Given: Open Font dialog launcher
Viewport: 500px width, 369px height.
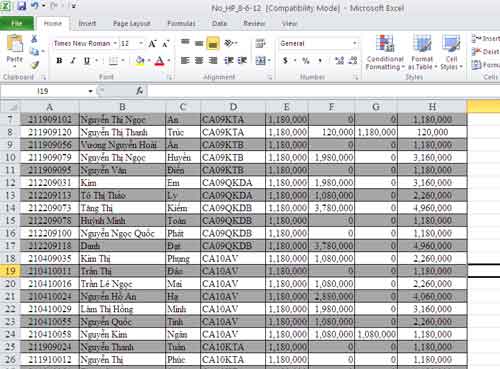Looking at the screenshot, I should tap(169, 77).
